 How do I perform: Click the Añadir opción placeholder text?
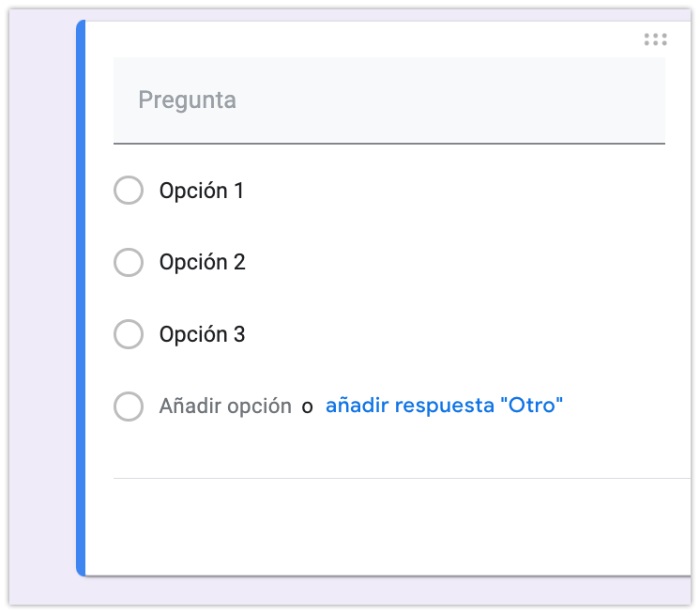point(225,407)
